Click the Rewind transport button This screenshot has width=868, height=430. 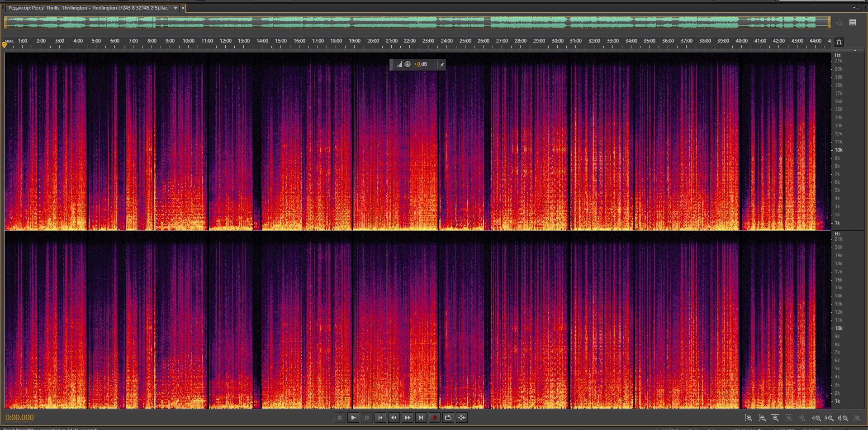point(394,417)
